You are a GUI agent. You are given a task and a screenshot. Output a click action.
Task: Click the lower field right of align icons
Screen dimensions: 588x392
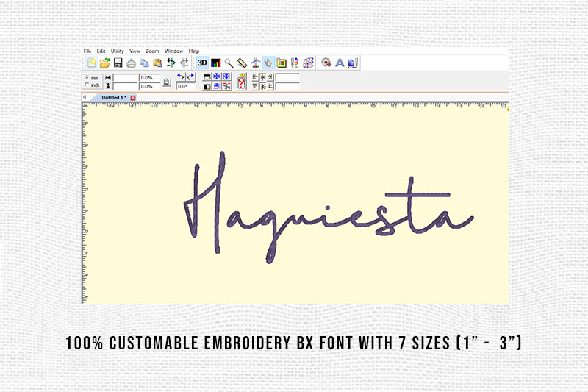(x=287, y=86)
